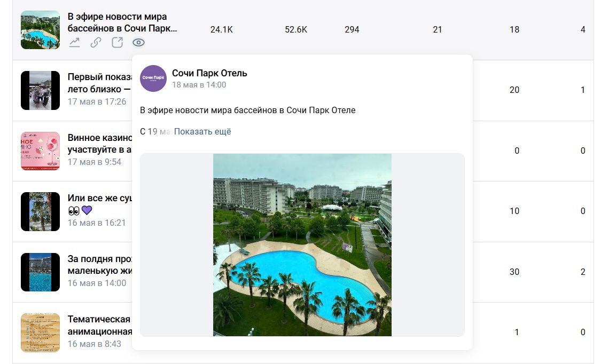The image size is (601, 364).
Task: Select pool post thumbnail in first row
Action: click(40, 30)
